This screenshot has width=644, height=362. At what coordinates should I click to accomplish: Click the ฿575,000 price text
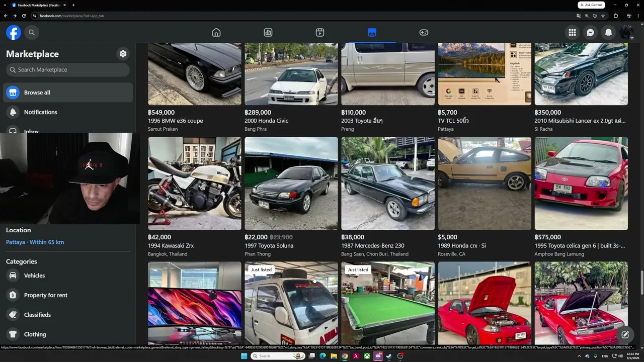click(547, 237)
